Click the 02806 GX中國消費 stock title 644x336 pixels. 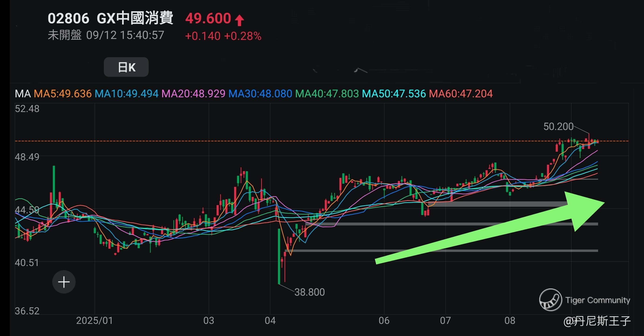click(110, 18)
